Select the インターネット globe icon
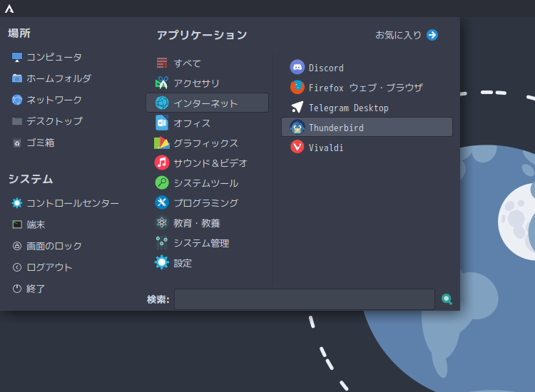The width and height of the screenshot is (535, 392). tap(162, 103)
